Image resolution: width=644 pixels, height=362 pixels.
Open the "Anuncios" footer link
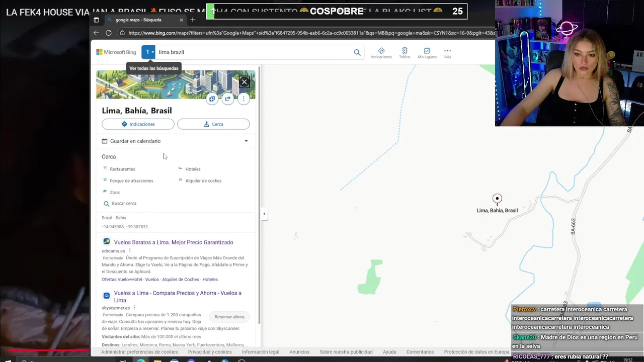(299, 352)
